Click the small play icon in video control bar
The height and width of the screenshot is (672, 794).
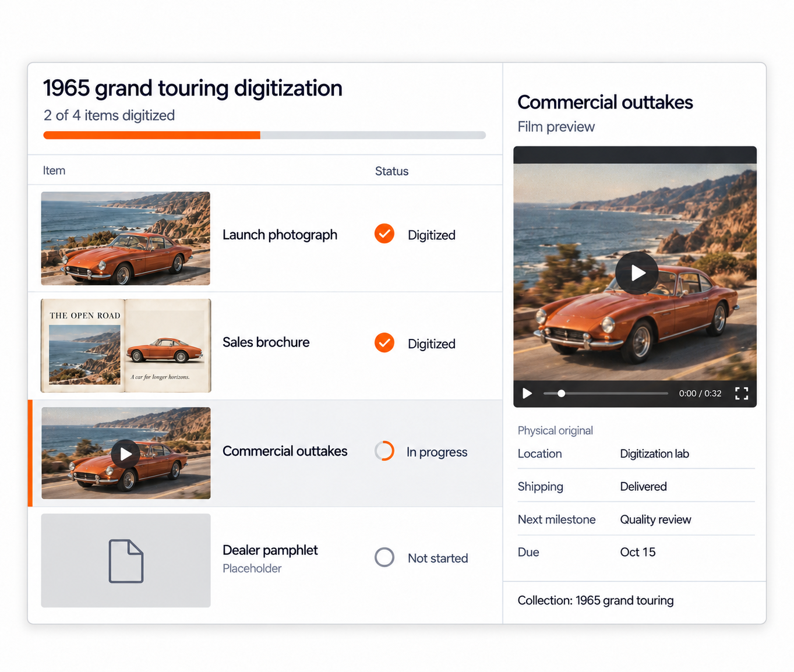pos(527,394)
